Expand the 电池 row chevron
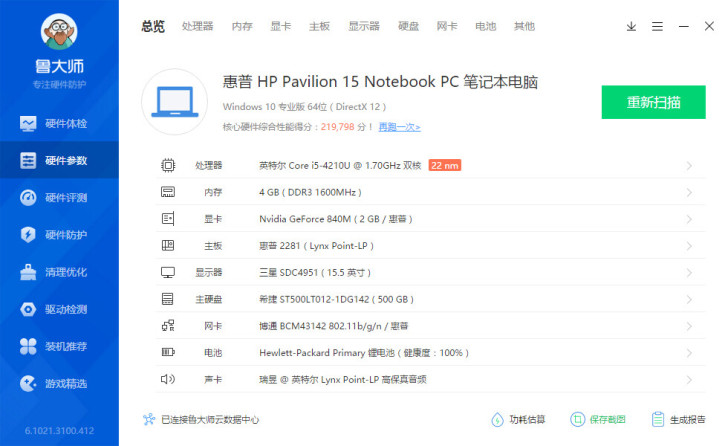This screenshot has width=728, height=446. pyautogui.click(x=689, y=353)
